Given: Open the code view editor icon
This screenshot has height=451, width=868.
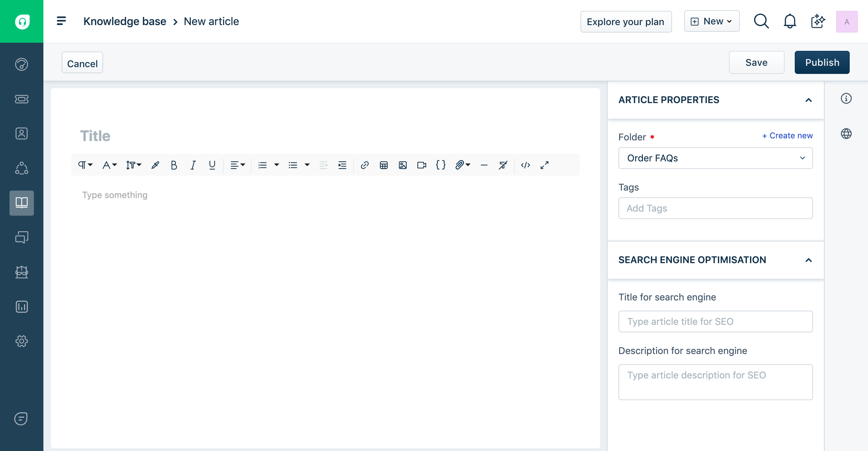Looking at the screenshot, I should tap(525, 165).
